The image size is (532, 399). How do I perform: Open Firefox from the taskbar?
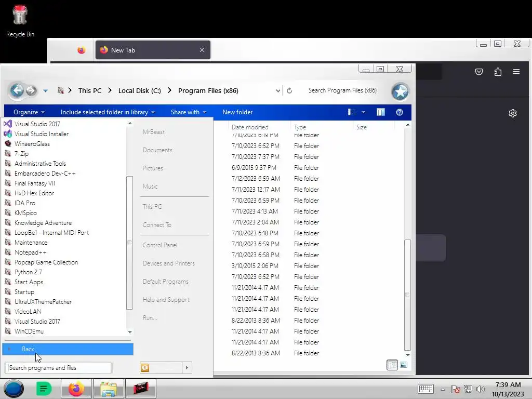click(76, 389)
